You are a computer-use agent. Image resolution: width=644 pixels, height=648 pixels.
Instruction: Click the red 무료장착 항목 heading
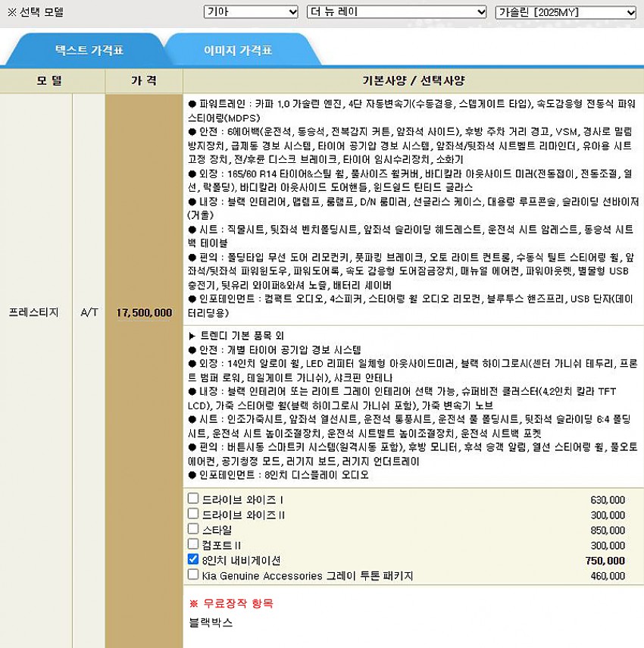click(231, 603)
